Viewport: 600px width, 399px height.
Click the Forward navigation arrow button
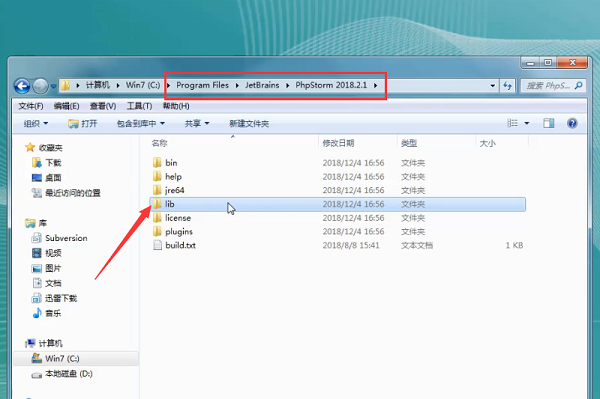[41, 86]
